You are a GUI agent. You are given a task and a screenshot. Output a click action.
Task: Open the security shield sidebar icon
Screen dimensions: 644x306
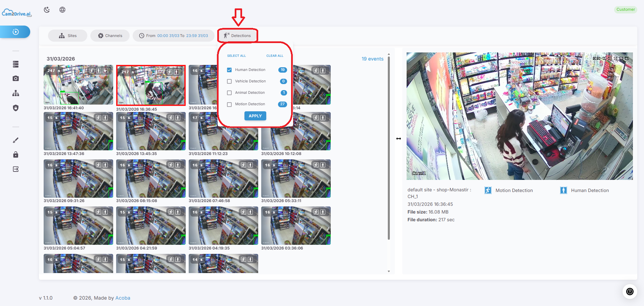point(16,108)
